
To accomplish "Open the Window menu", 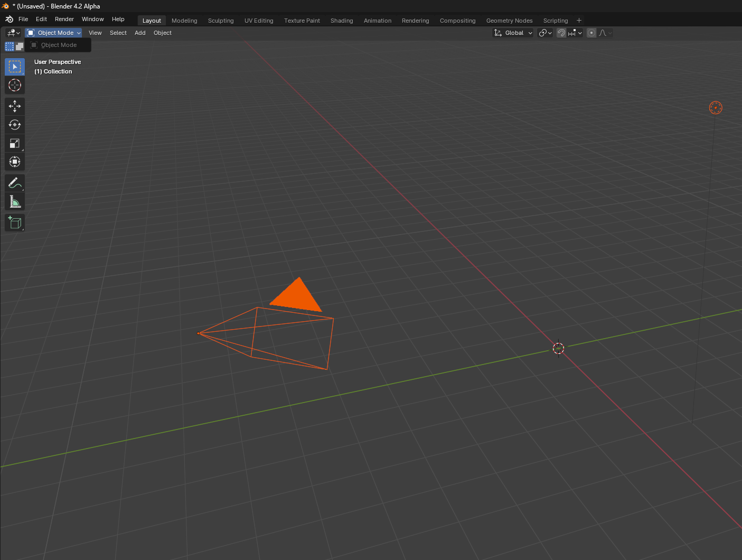I will click(93, 19).
